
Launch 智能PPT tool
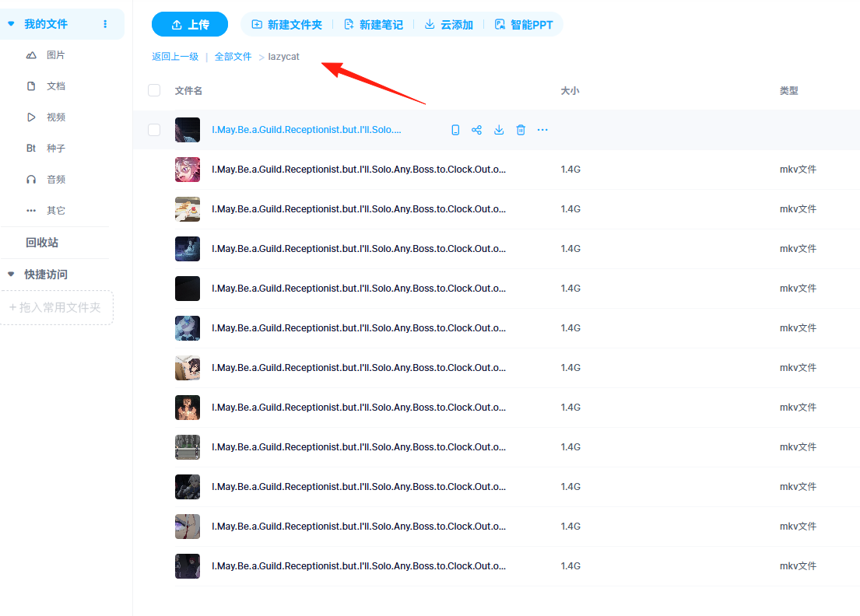click(x=524, y=25)
